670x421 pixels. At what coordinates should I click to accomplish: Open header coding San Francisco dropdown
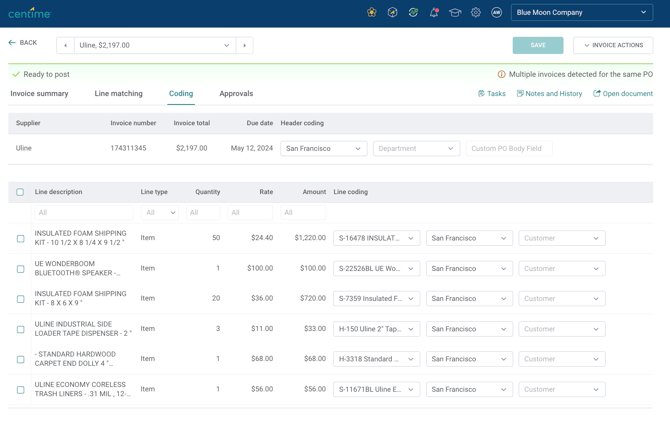tap(323, 148)
